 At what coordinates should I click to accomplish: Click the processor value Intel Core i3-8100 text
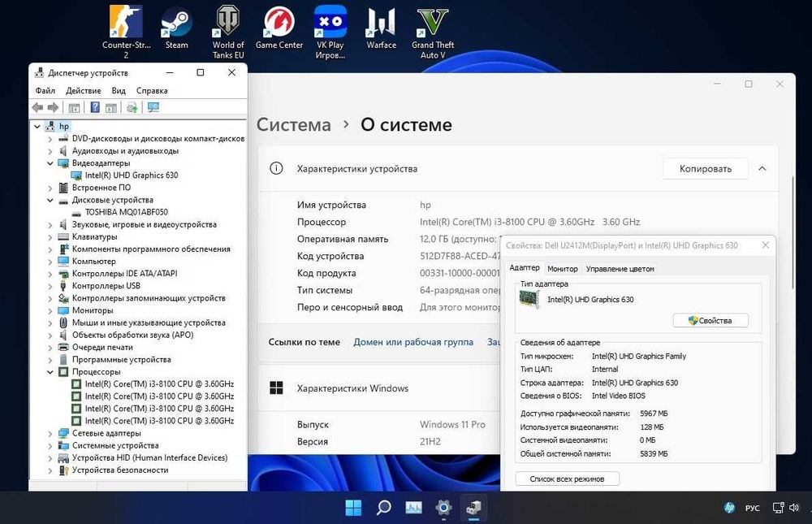tap(529, 222)
